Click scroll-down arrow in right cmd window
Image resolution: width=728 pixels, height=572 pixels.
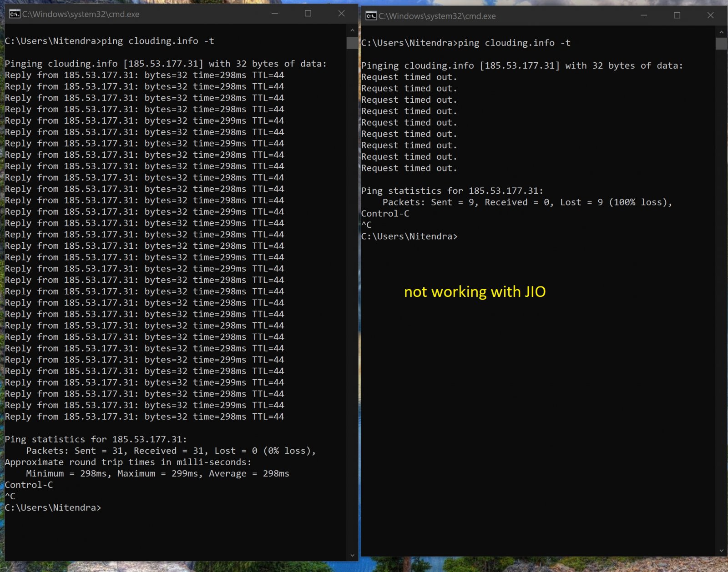(721, 551)
